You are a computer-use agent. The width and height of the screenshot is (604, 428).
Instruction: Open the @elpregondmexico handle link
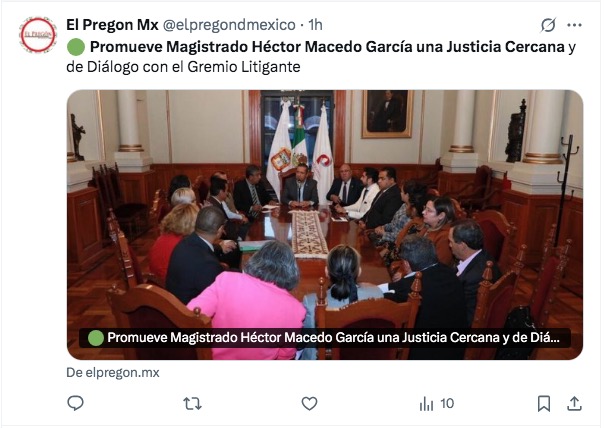[229, 25]
